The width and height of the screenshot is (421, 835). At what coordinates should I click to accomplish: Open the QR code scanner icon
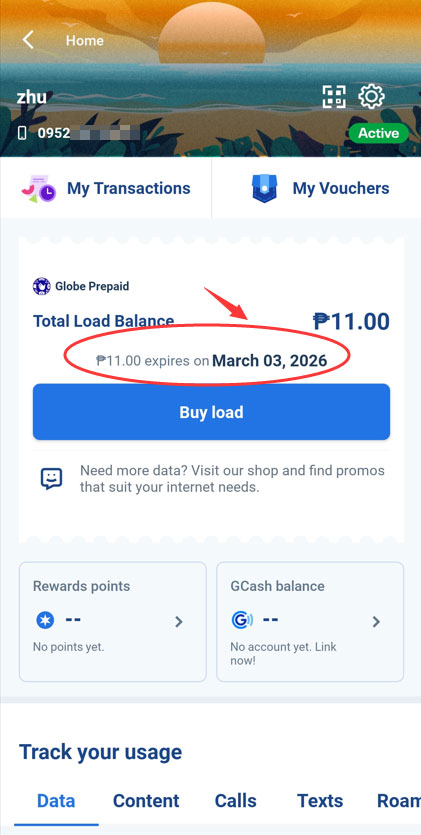(334, 96)
